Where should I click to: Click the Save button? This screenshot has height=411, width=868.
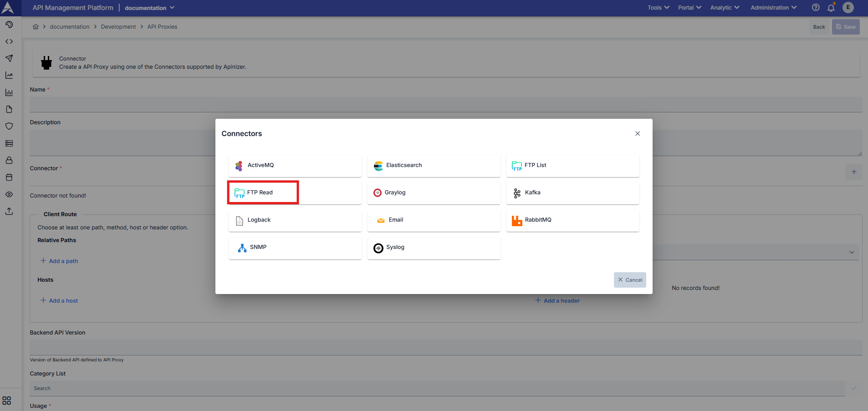(x=846, y=27)
